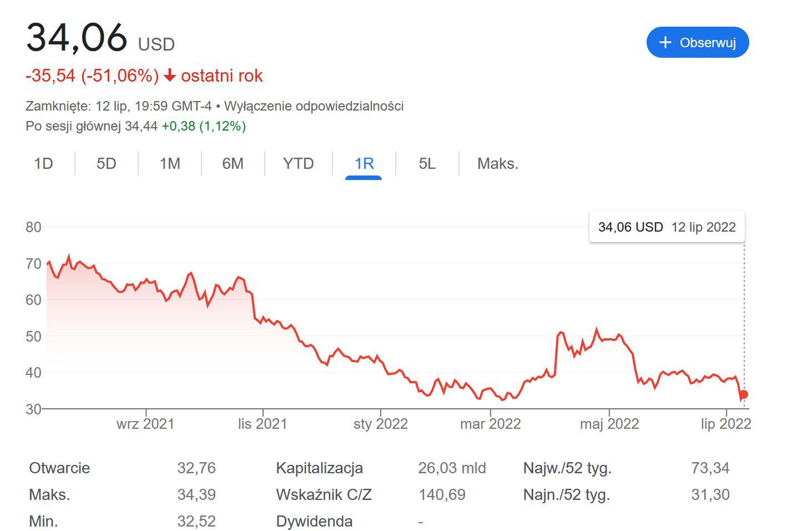
Task: Select the 6M chart range
Action: (233, 163)
